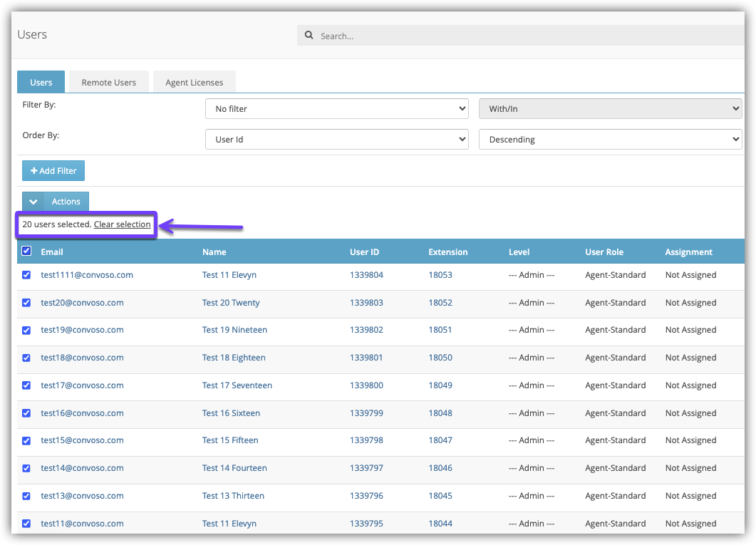Open the Descending sort dropdown
The height and width of the screenshot is (545, 756).
pos(611,139)
